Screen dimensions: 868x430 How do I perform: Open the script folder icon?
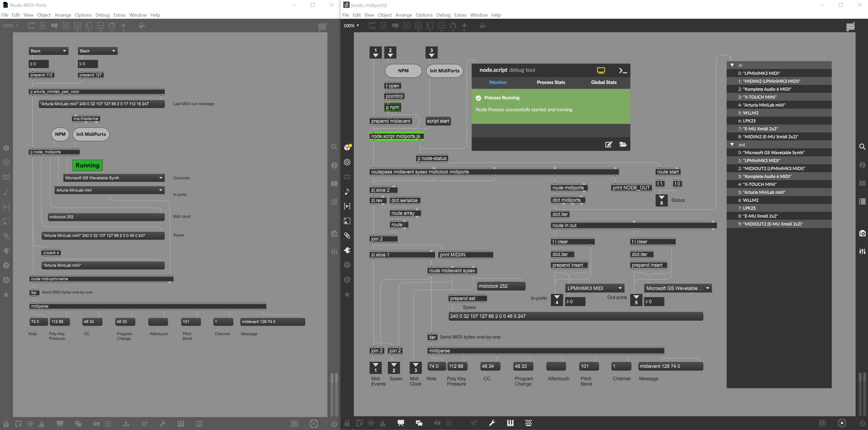click(623, 145)
